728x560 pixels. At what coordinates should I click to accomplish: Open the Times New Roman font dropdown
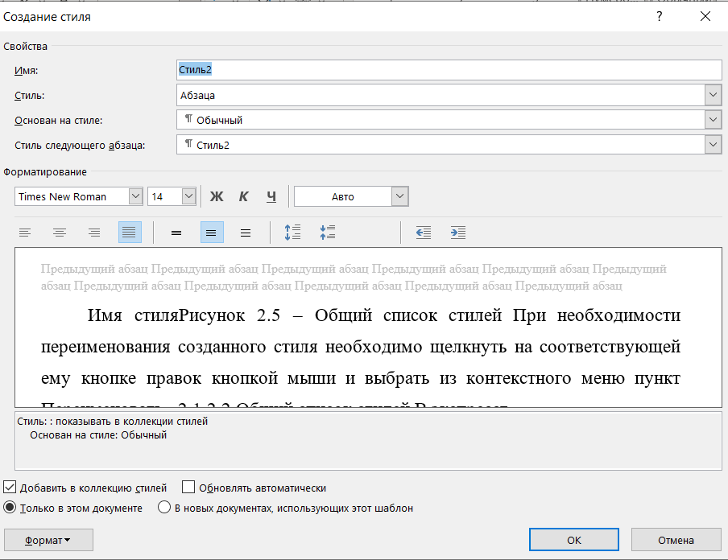pos(135,196)
